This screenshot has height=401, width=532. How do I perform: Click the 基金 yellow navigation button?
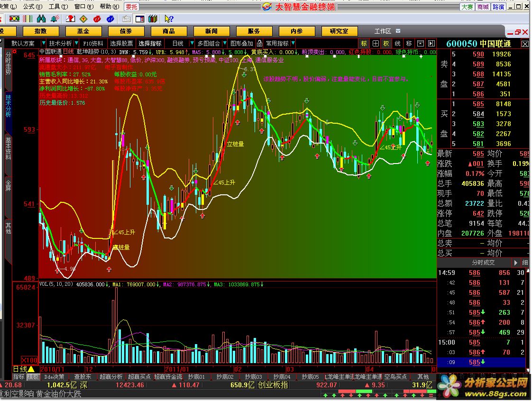pos(83,31)
